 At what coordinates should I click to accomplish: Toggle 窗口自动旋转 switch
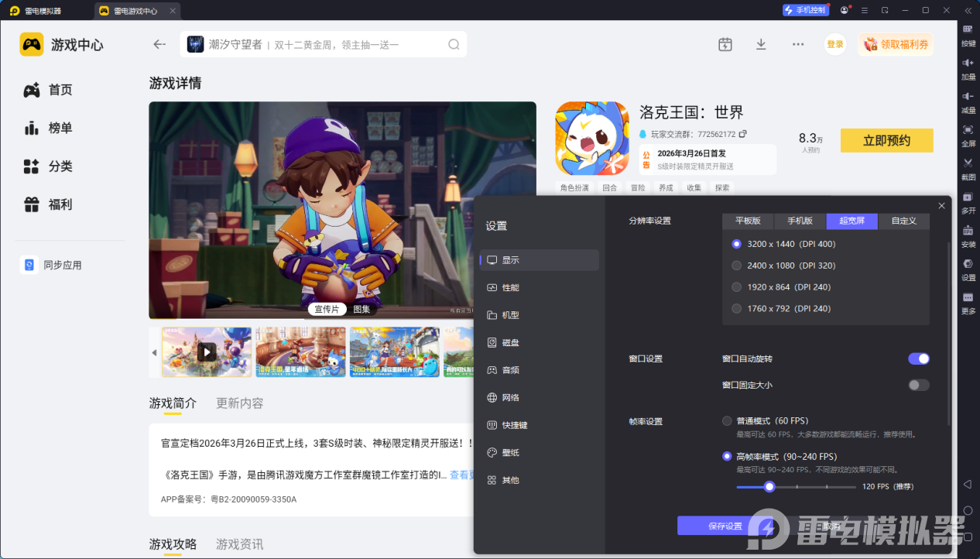tap(919, 358)
